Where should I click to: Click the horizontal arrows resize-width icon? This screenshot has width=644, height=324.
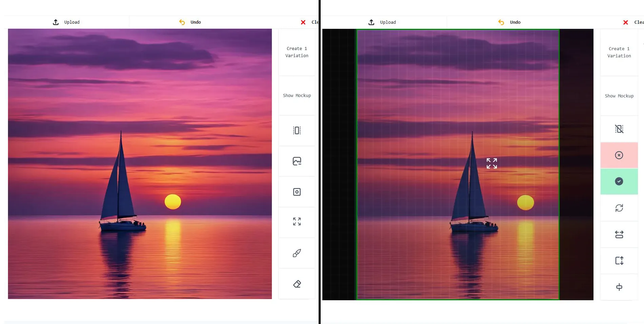click(x=619, y=234)
